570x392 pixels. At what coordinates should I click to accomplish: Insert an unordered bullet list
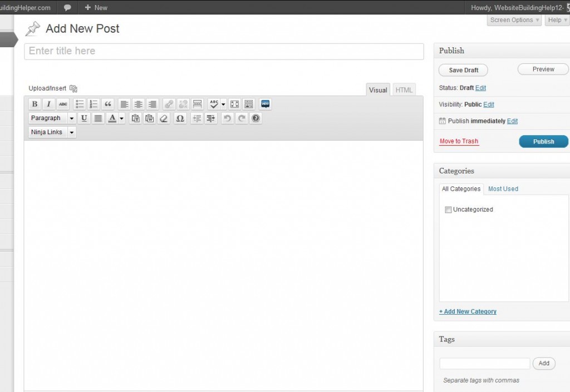click(79, 104)
